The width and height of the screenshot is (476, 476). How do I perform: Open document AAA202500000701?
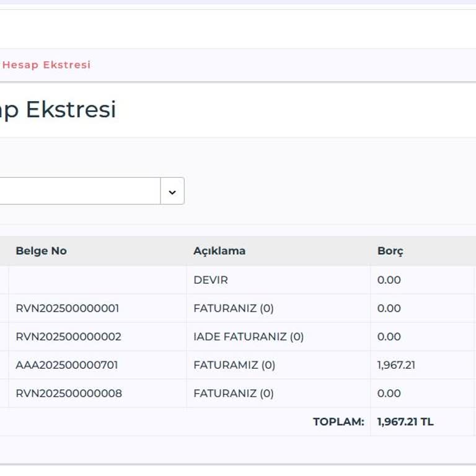66,366
